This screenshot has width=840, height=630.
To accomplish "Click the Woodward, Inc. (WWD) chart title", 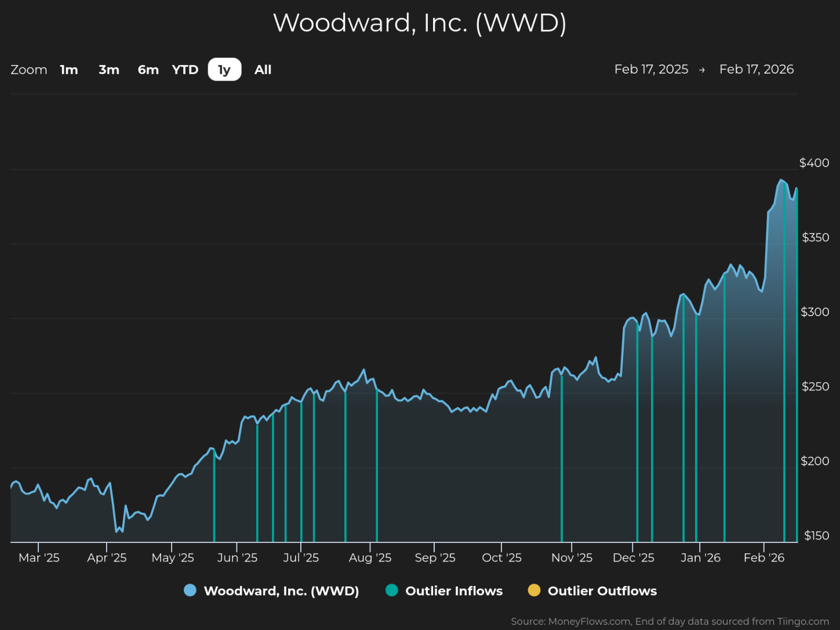I will (420, 23).
